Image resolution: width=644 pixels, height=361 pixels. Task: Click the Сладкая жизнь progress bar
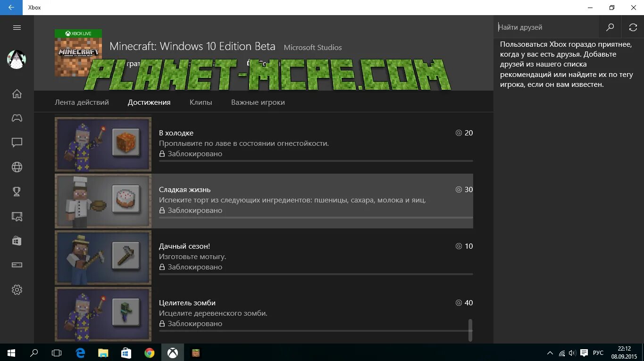click(316, 218)
